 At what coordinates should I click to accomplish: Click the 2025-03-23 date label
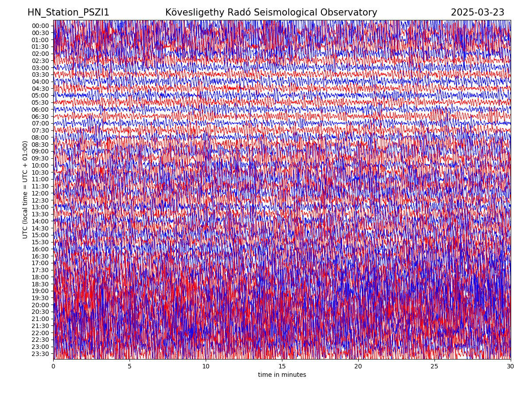pos(477,12)
